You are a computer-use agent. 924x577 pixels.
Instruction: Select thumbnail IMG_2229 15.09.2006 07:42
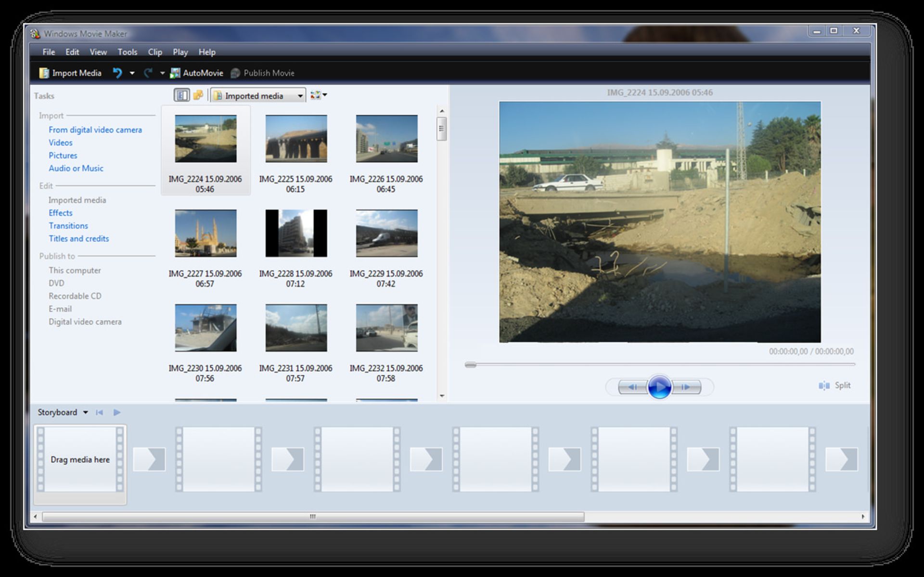pos(386,233)
